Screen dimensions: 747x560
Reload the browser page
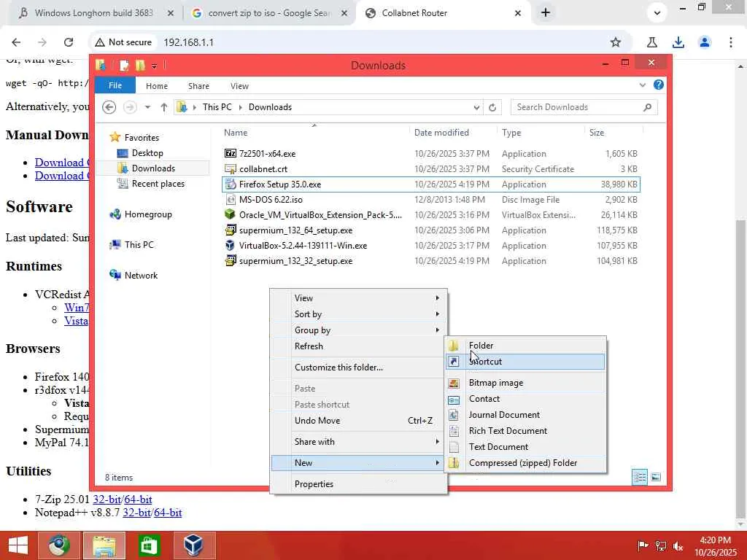69,42
